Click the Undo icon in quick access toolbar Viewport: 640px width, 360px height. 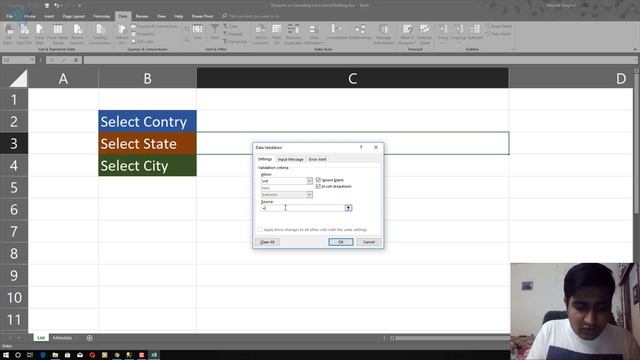(x=56, y=5)
